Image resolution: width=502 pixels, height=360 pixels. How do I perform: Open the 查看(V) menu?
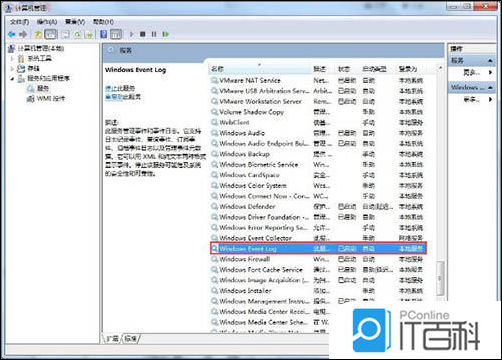[x=75, y=22]
